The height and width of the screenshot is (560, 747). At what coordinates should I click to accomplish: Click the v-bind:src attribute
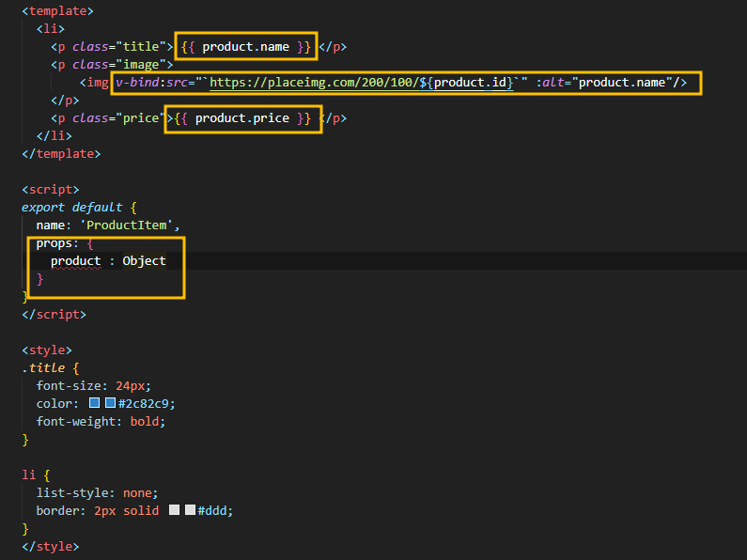click(151, 83)
